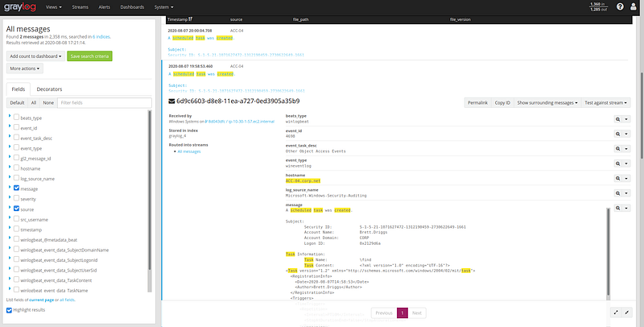The image size is (644, 327).
Task: Click the message content scrollbar
Action: (x=609, y=253)
